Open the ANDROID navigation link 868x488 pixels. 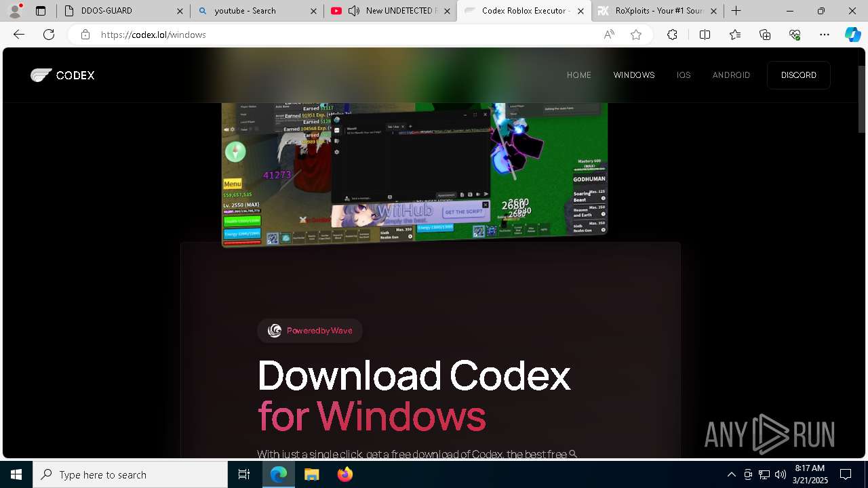tap(731, 75)
